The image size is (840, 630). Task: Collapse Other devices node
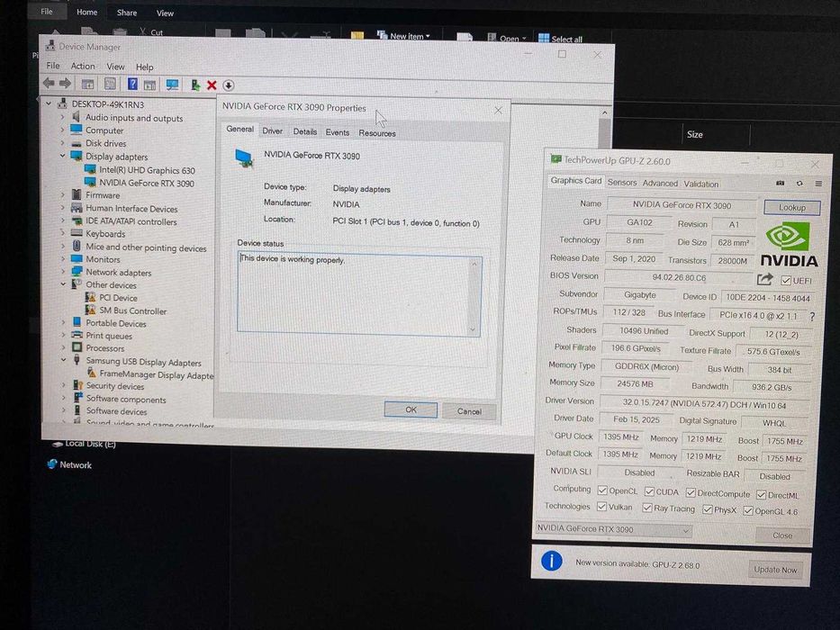pos(63,283)
